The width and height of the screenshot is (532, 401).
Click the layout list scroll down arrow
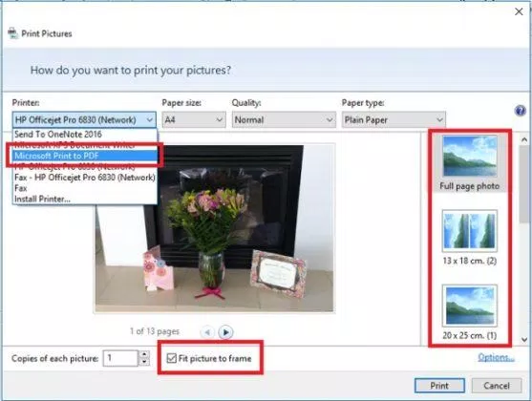tap(524, 339)
